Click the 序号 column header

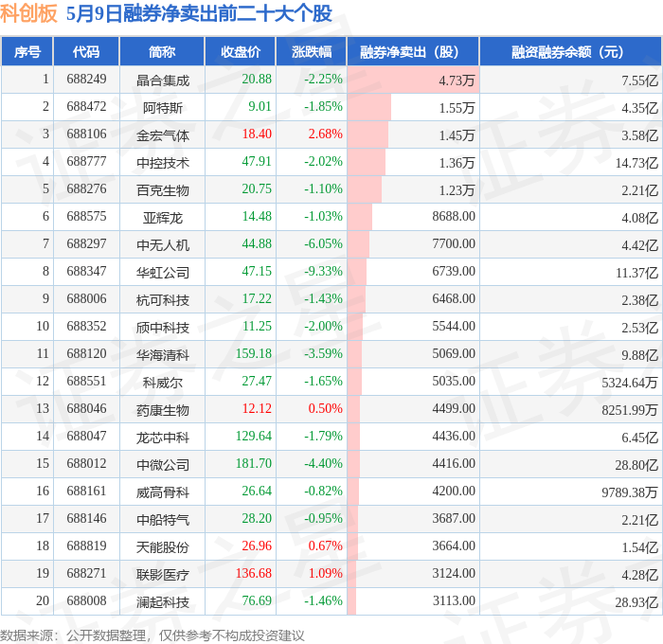27,51
